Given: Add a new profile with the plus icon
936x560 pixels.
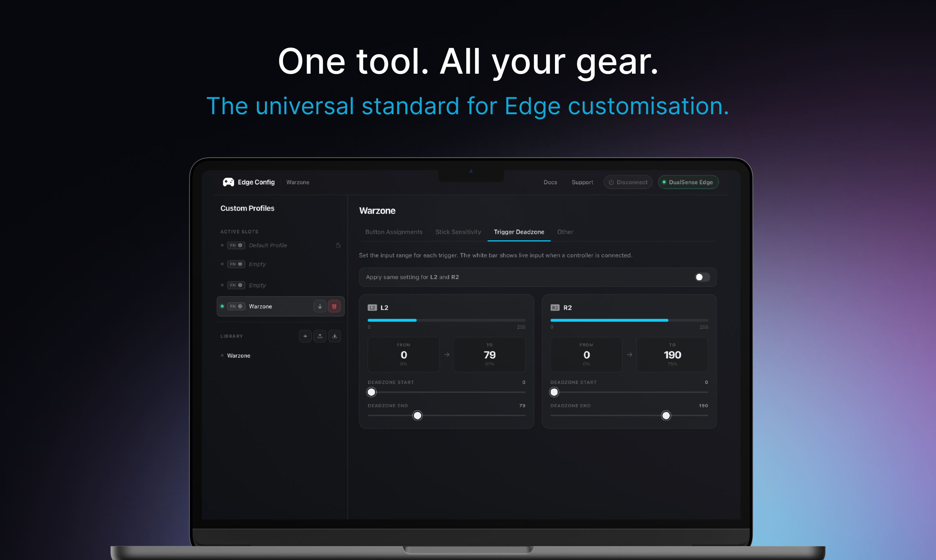Looking at the screenshot, I should coord(305,336).
